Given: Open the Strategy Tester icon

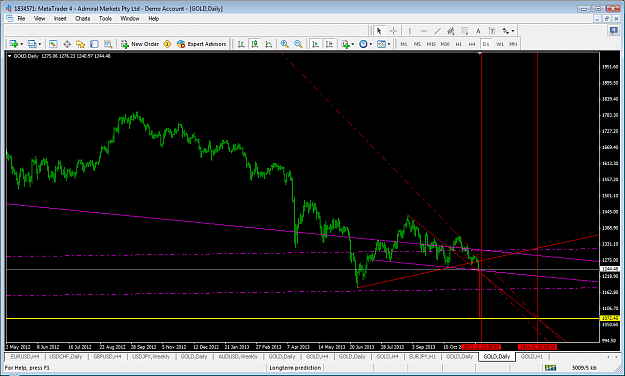Looking at the screenshot, I should pos(108,44).
